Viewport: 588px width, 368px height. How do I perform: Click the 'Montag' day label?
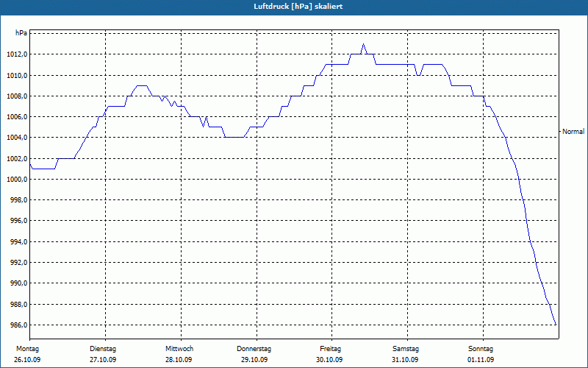tap(27, 349)
